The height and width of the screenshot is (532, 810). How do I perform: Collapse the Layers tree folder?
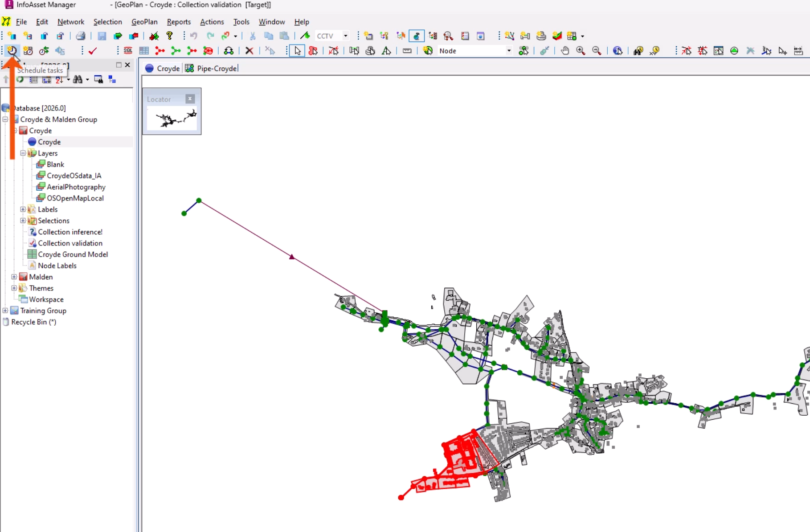click(x=23, y=153)
